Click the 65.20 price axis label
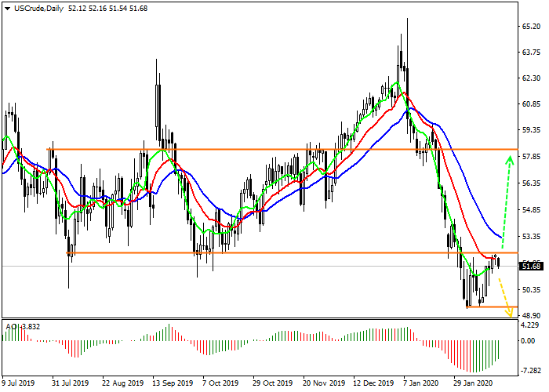This screenshot has width=549, height=392. [532, 26]
